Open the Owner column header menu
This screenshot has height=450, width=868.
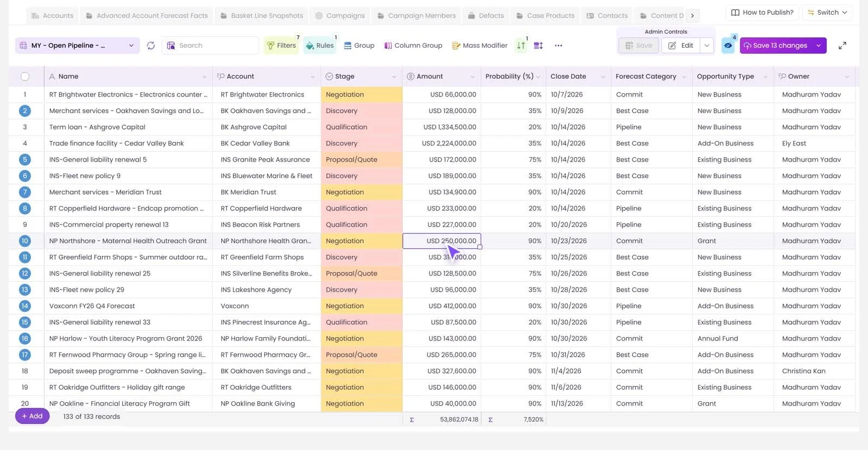[x=847, y=77]
